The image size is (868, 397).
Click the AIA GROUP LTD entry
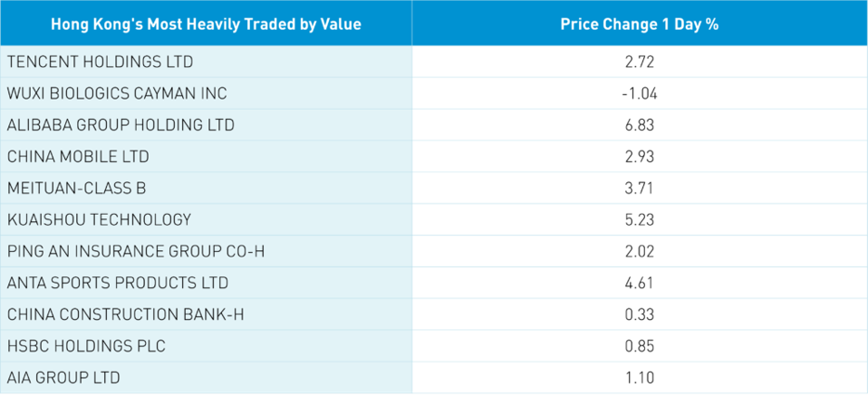click(x=63, y=377)
